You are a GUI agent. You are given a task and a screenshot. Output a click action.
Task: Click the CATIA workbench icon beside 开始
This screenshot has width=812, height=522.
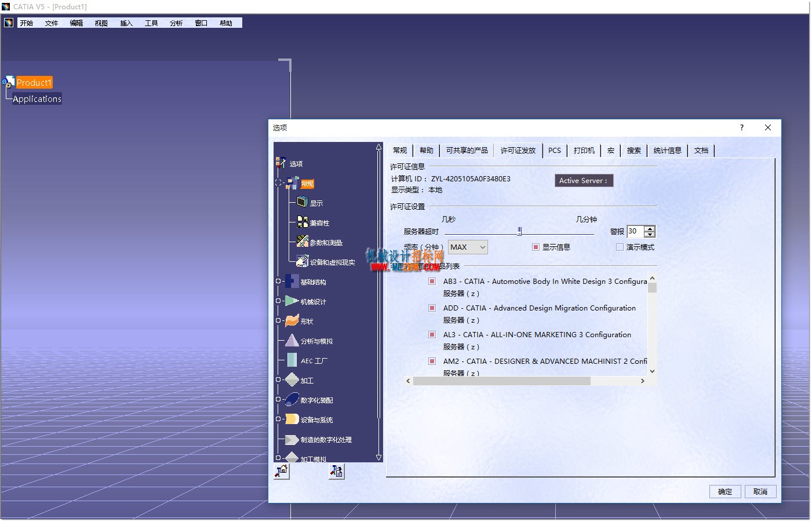coord(9,23)
